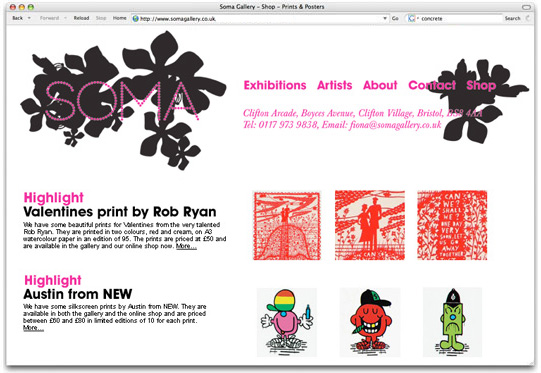Click the 'Valentines print by Rob Ryan' heading
Viewport: 541px width, 373px height.
click(x=120, y=212)
